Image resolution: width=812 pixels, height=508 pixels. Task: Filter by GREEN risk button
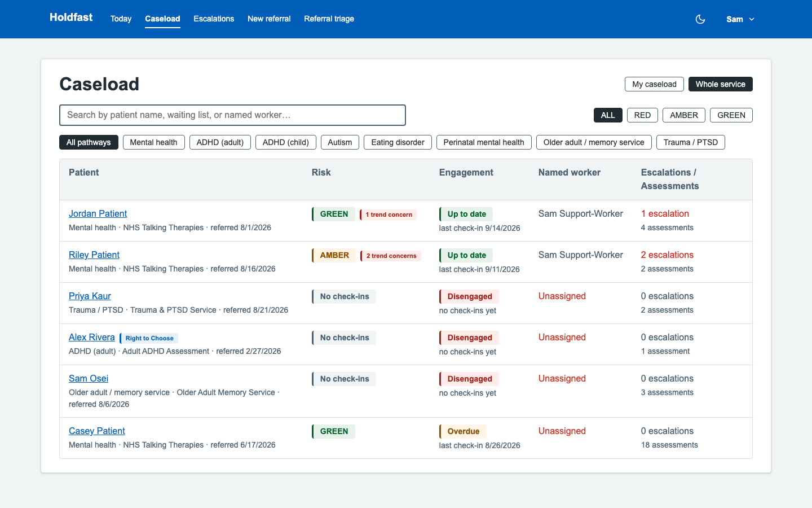[x=731, y=115]
